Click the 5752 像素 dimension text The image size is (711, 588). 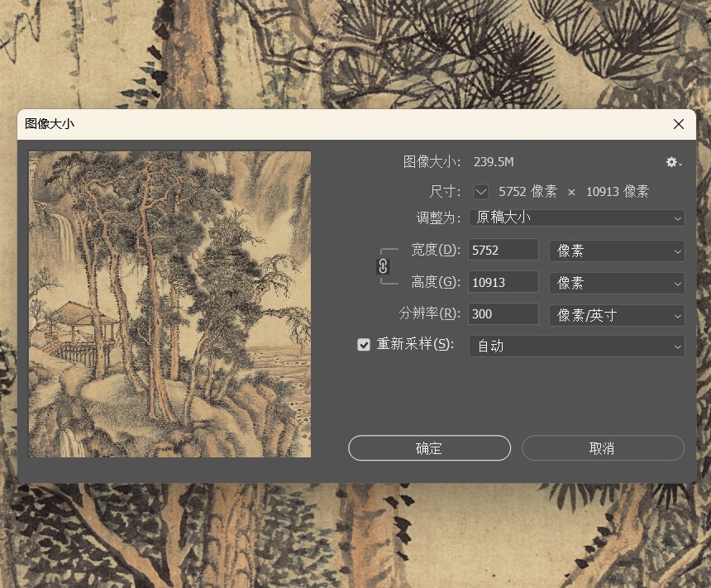click(x=527, y=192)
